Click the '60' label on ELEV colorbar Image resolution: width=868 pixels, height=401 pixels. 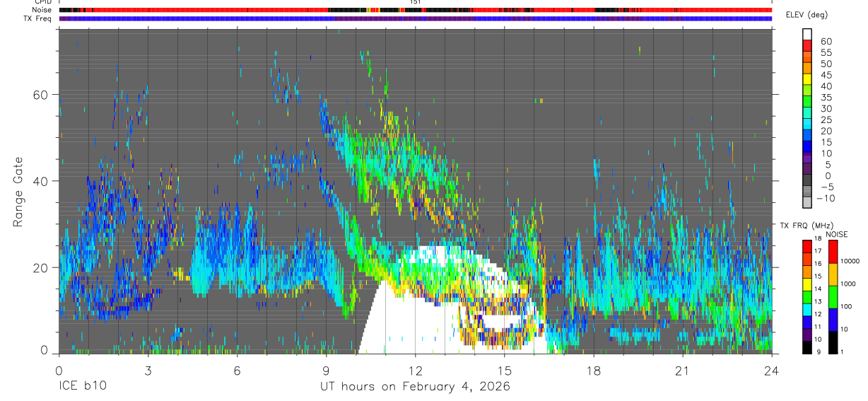point(826,42)
